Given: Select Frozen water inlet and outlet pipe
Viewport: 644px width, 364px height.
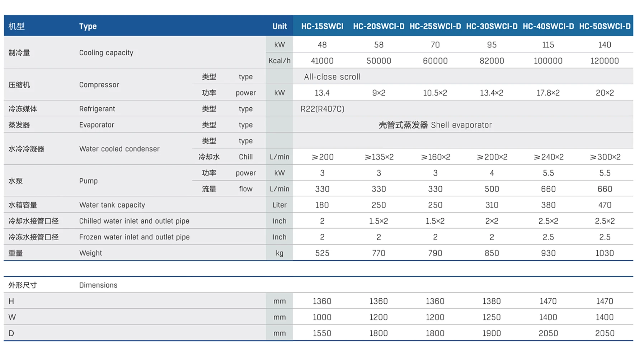Looking at the screenshot, I should coord(134,237).
